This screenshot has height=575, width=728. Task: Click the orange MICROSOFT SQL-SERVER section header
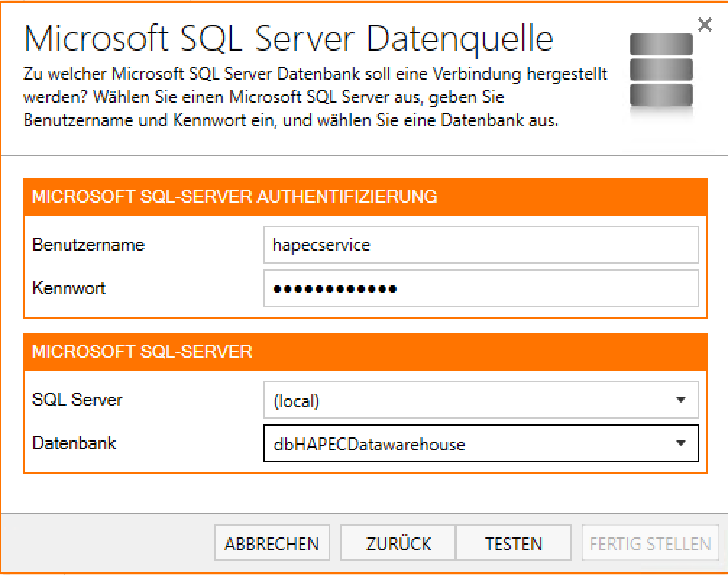tap(143, 352)
